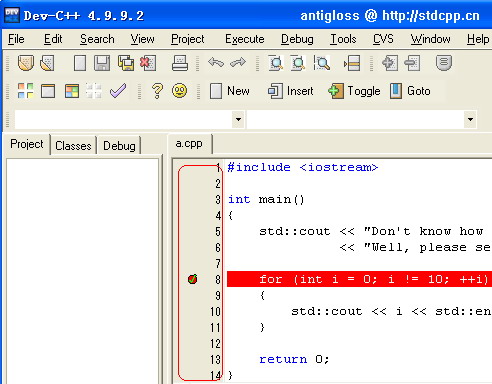This screenshot has width=492, height=384.
Task: Click the floppy disk Save icon
Action: [x=102, y=63]
